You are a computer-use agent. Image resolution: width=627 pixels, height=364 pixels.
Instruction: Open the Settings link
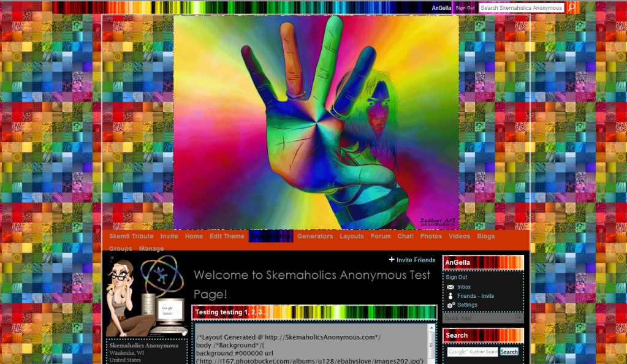(x=467, y=305)
